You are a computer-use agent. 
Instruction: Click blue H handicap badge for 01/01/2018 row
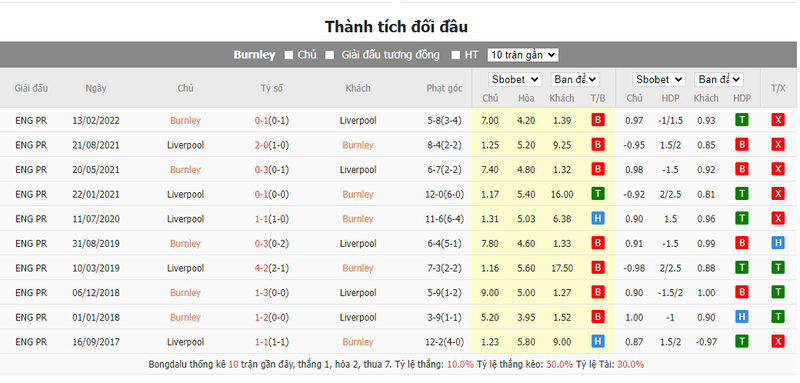[x=741, y=317]
